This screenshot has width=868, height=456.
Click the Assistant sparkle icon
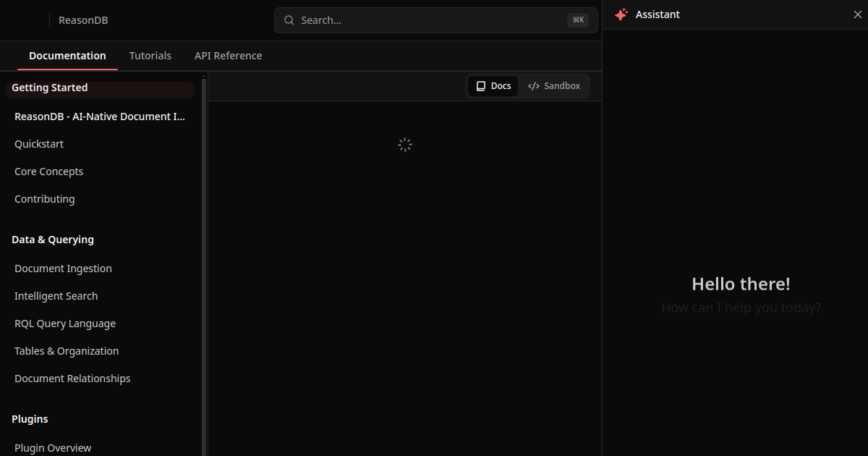(x=621, y=14)
